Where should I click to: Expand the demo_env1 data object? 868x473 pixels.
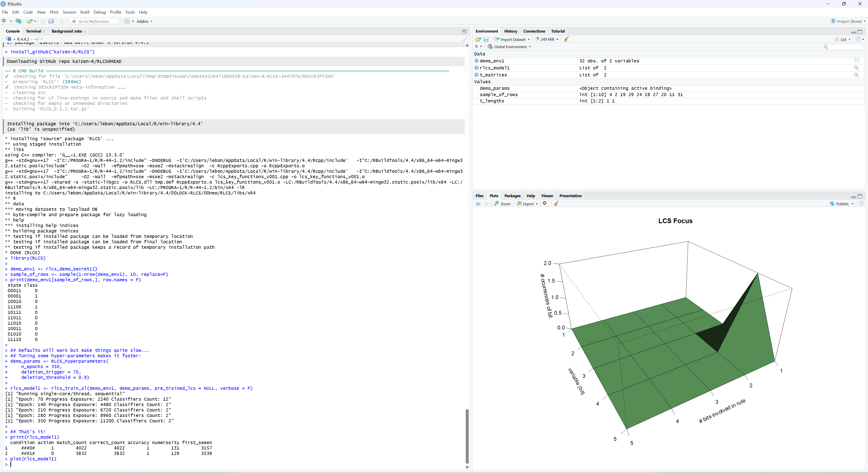[476, 61]
